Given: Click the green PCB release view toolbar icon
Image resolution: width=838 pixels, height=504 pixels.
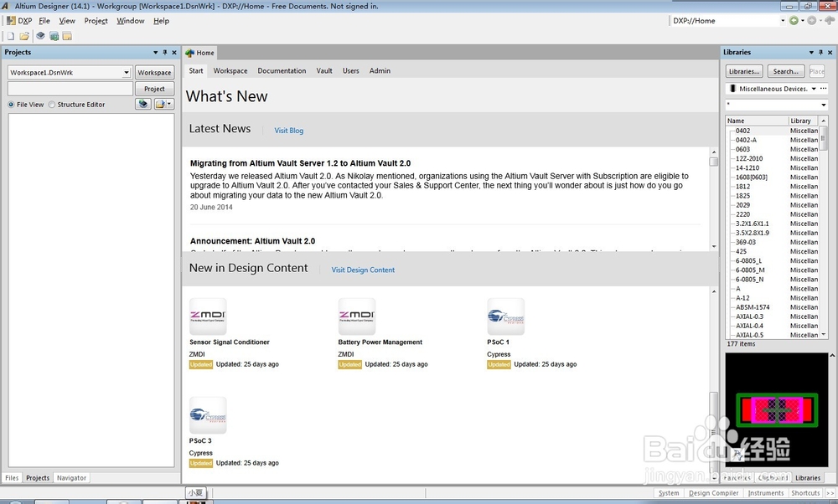Looking at the screenshot, I should (x=54, y=36).
